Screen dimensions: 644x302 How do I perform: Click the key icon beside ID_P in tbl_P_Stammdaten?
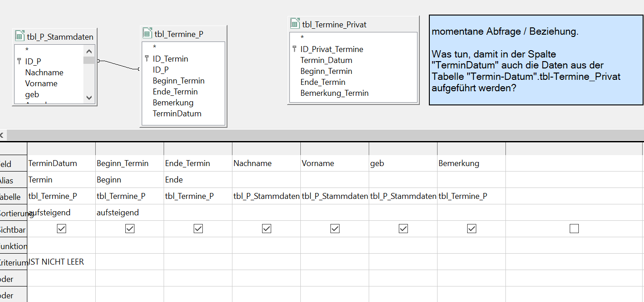(x=19, y=61)
